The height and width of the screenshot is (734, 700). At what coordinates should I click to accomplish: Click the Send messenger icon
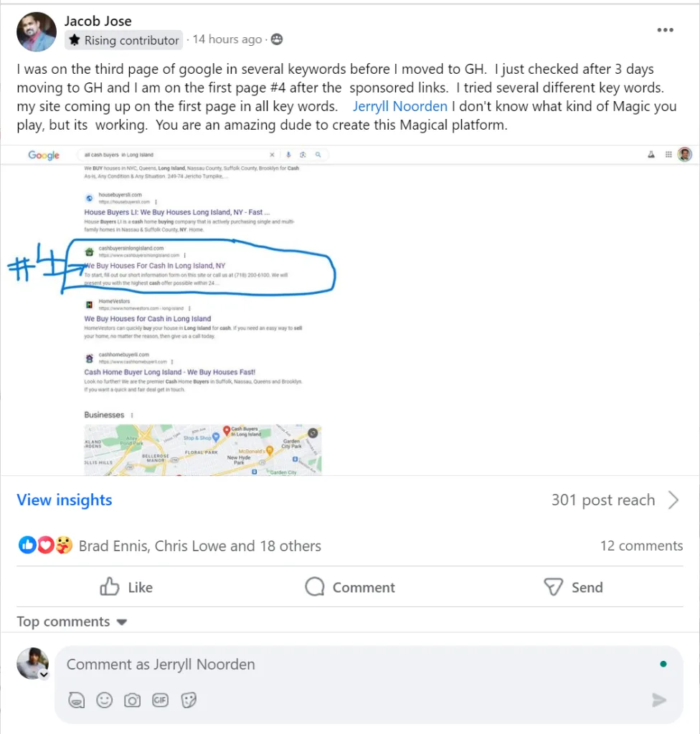coord(553,586)
